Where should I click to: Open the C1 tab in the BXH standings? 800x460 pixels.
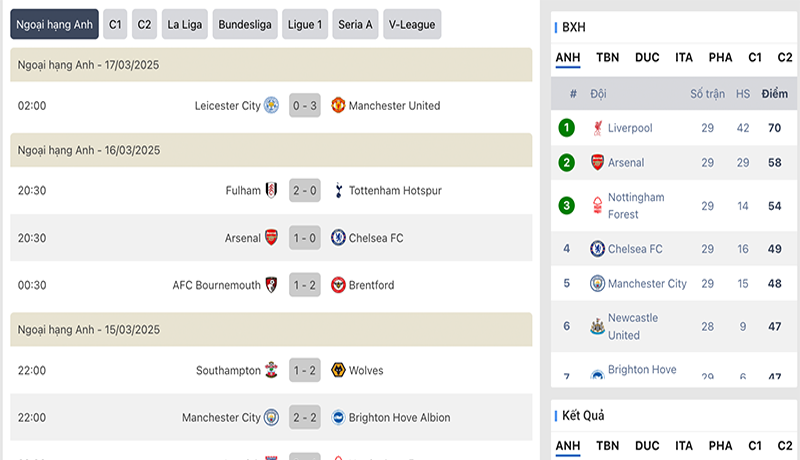point(755,58)
